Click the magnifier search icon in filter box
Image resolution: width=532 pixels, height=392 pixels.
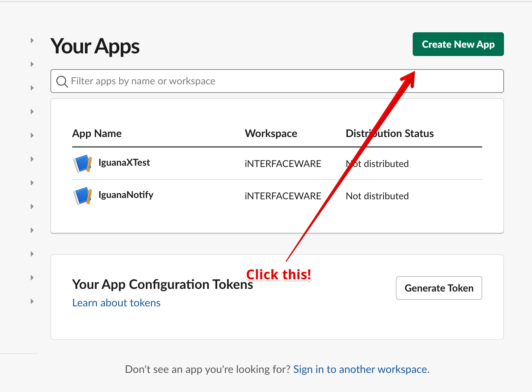[62, 81]
